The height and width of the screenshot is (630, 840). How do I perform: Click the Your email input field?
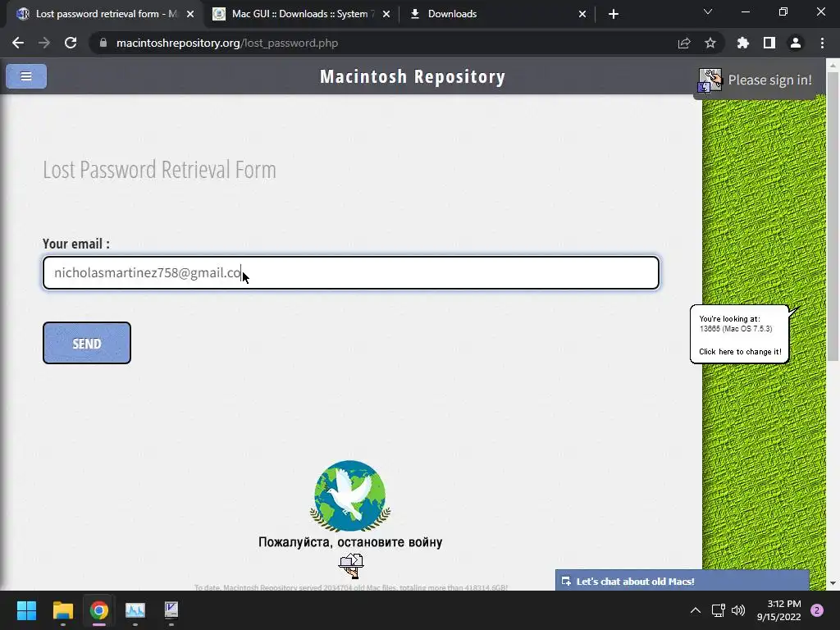[x=351, y=272]
